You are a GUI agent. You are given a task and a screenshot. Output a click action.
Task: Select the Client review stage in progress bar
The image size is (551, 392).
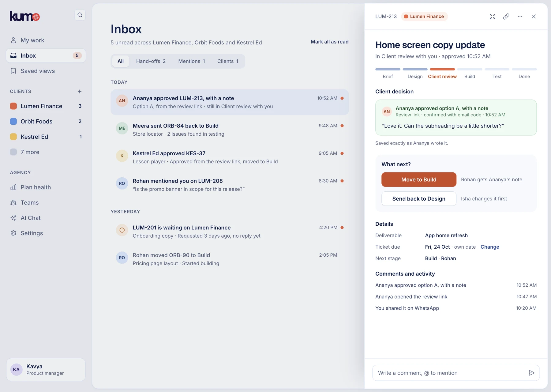pos(442,73)
